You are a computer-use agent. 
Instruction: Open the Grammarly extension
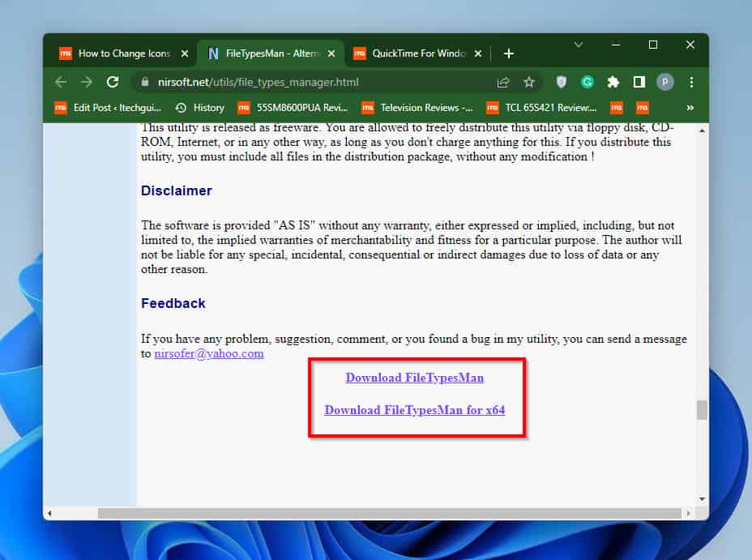[x=587, y=82]
